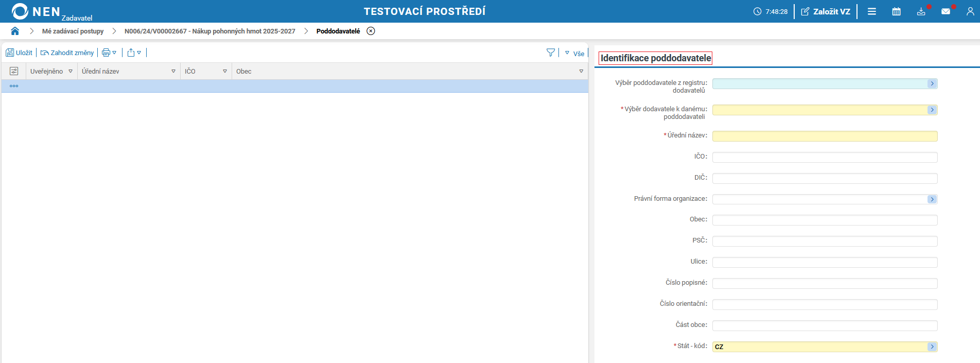Screen dimensions: 980x363
Task: Open the calendar icon in header
Action: tap(896, 11)
